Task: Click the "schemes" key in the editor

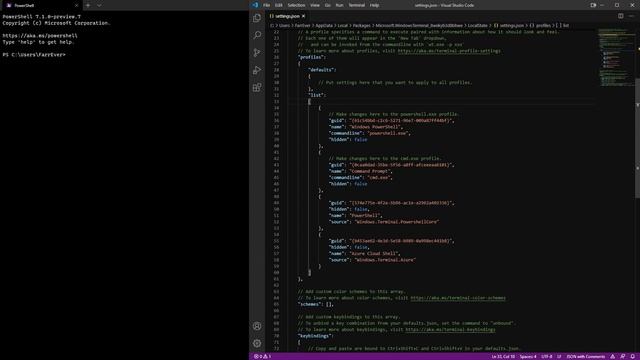Action: 309,304
